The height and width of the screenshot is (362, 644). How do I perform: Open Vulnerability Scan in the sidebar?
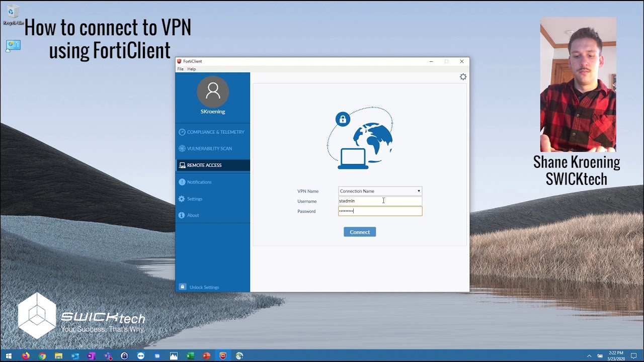pyautogui.click(x=212, y=149)
